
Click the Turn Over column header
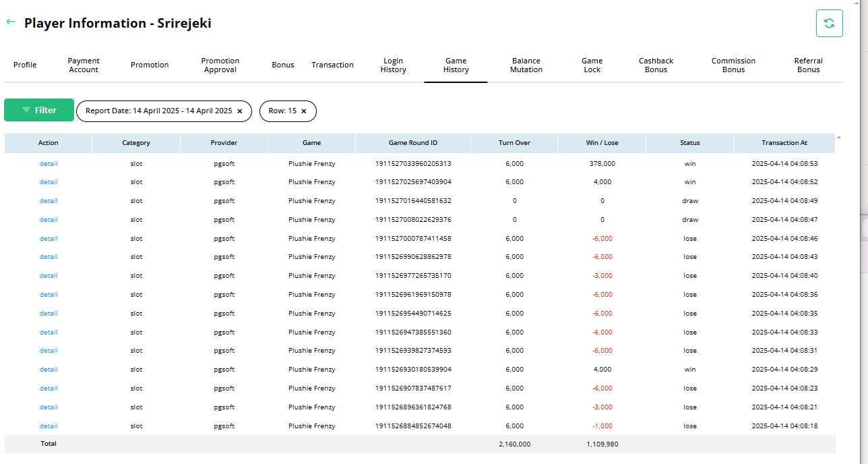tap(514, 143)
